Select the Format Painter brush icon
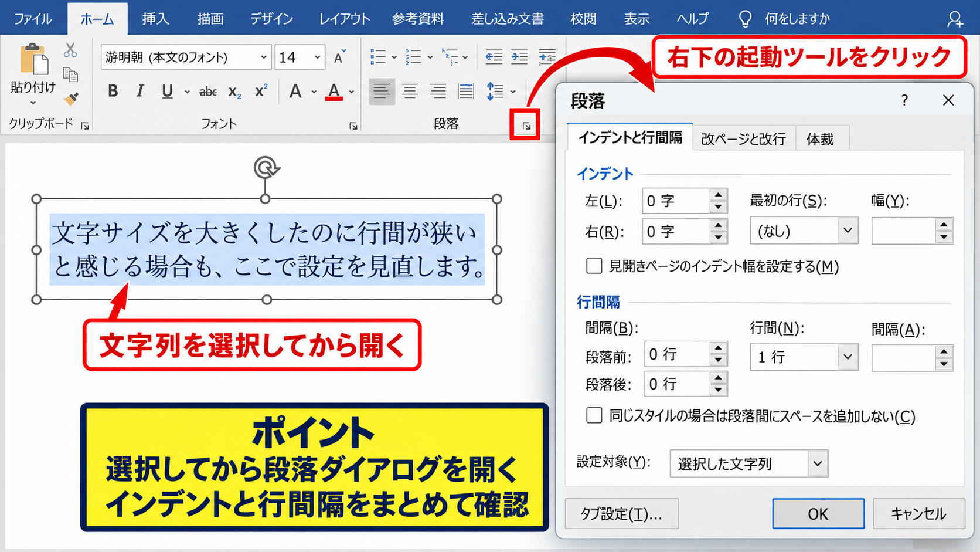 coord(71,99)
